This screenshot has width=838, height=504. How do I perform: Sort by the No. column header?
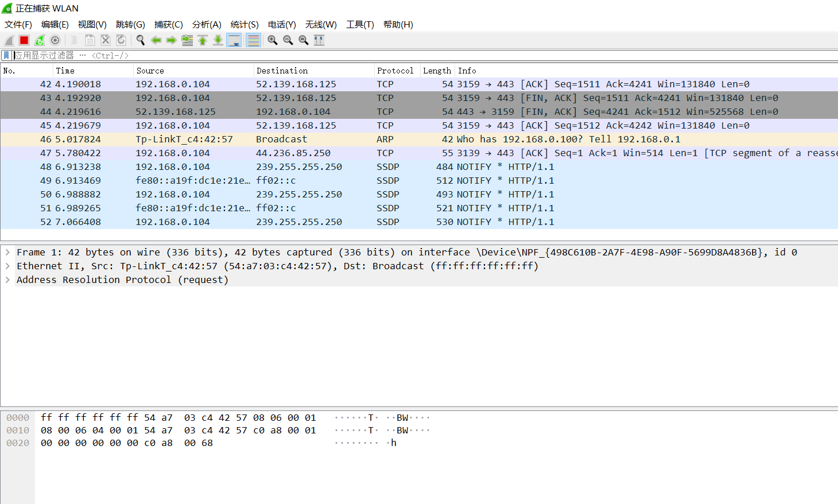(x=27, y=71)
